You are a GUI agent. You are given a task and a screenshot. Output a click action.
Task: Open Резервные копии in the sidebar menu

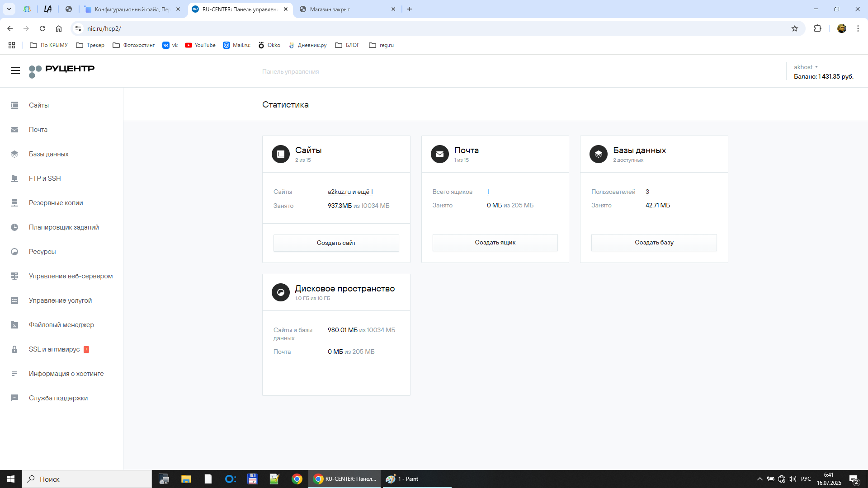(x=56, y=203)
